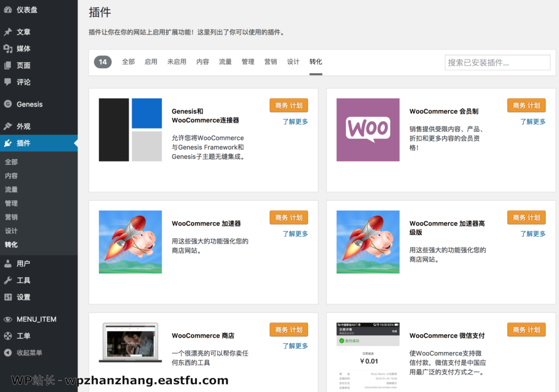The width and height of the screenshot is (559, 392).
Task: Switch to the 营销 filter tab
Action: tap(271, 62)
